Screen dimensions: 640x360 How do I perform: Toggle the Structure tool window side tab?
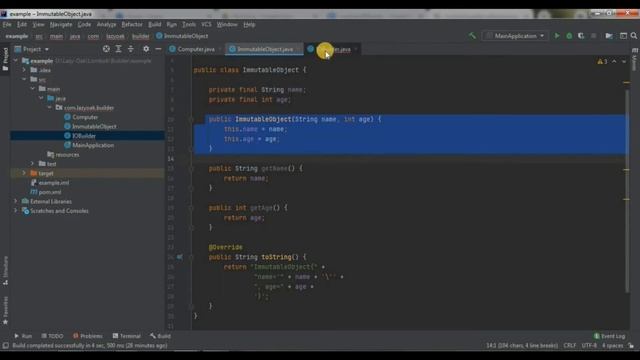(x=5, y=271)
